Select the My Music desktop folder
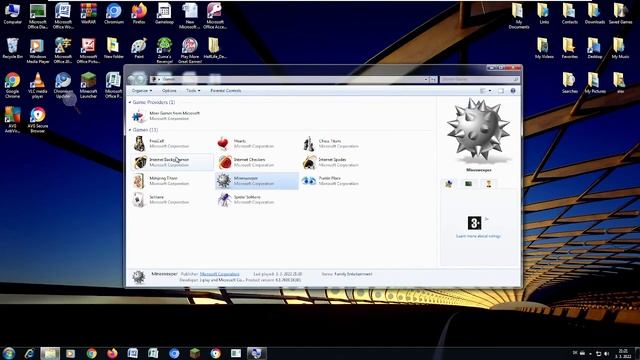The image size is (640, 360). coord(620,48)
